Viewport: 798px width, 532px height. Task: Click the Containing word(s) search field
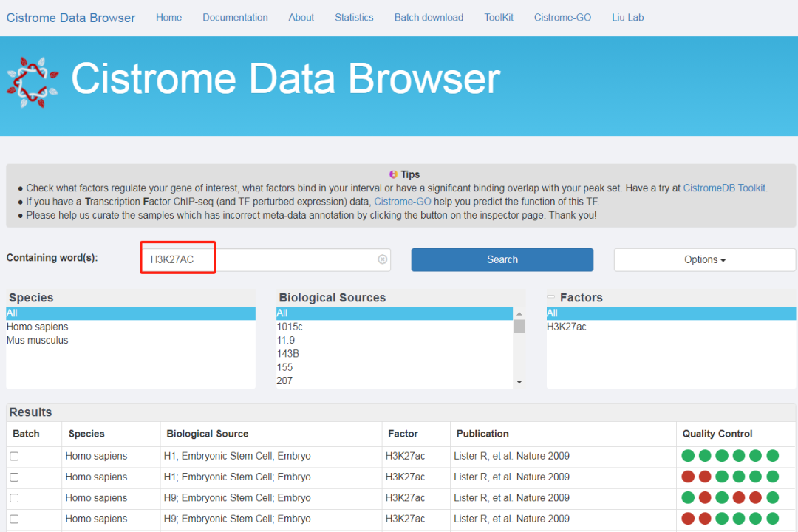coord(266,259)
